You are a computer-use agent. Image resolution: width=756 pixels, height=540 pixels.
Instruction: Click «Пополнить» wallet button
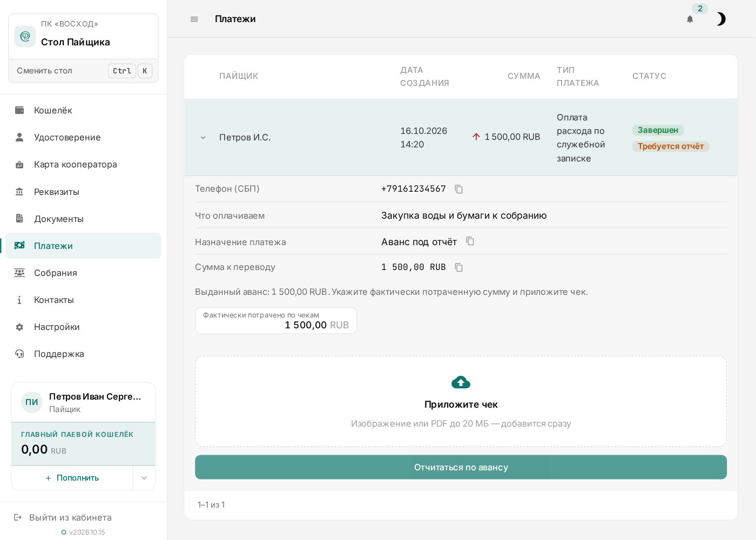(x=72, y=478)
